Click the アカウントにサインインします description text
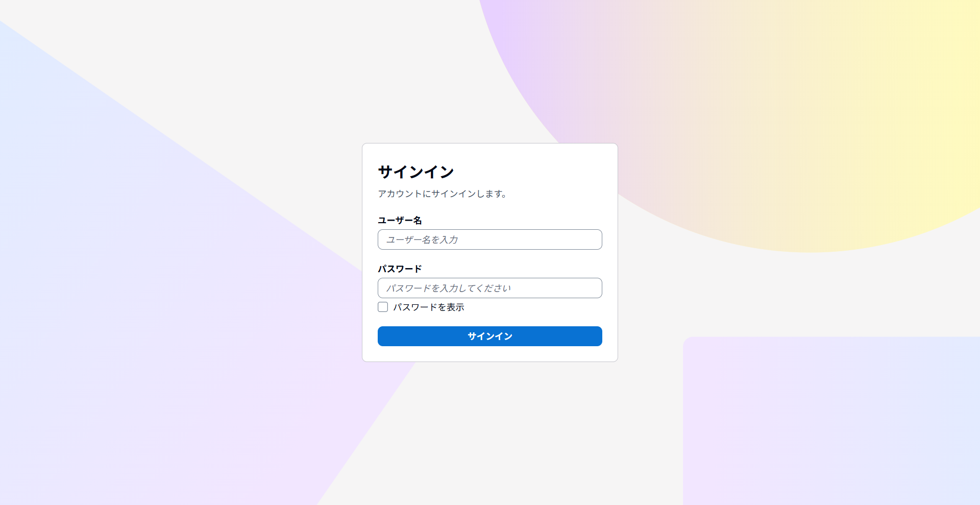The image size is (980, 505). 442,194
